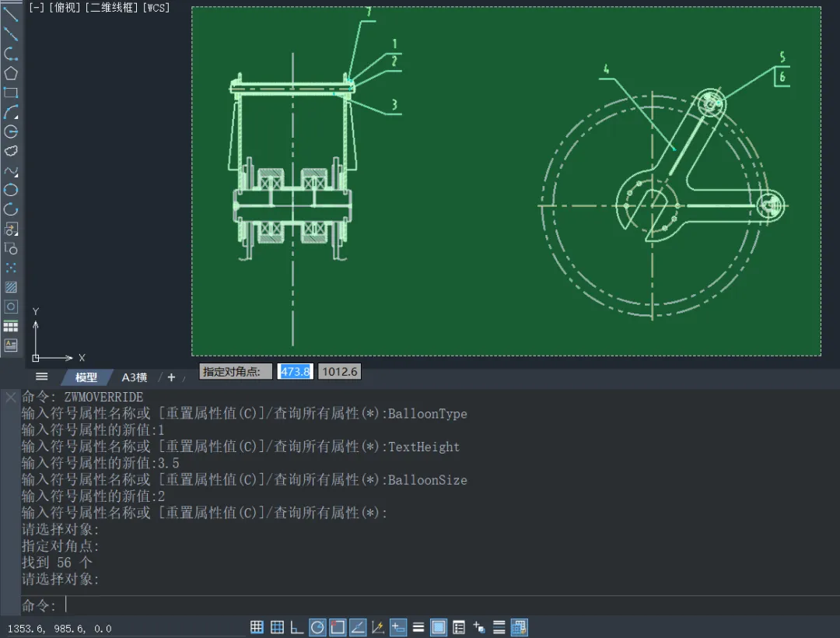Screen dimensions: 840x638
Task: Open the [-] viewport controls menu
Action: click(x=37, y=8)
